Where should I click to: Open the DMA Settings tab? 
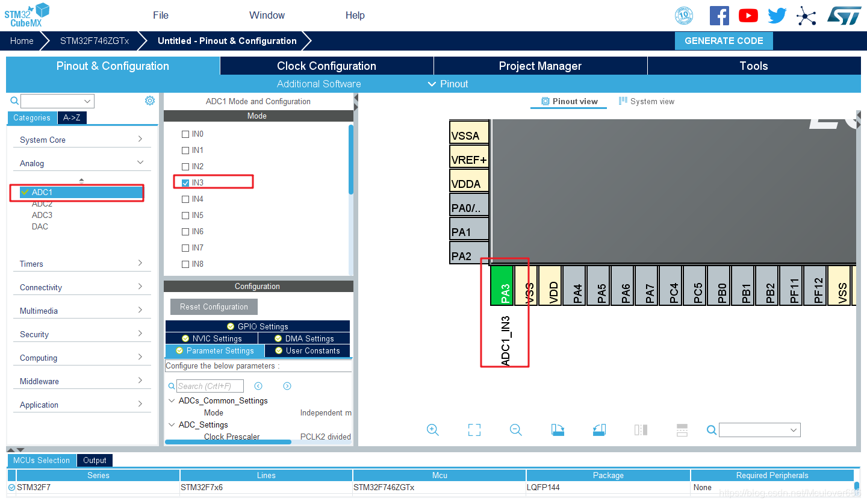click(303, 338)
